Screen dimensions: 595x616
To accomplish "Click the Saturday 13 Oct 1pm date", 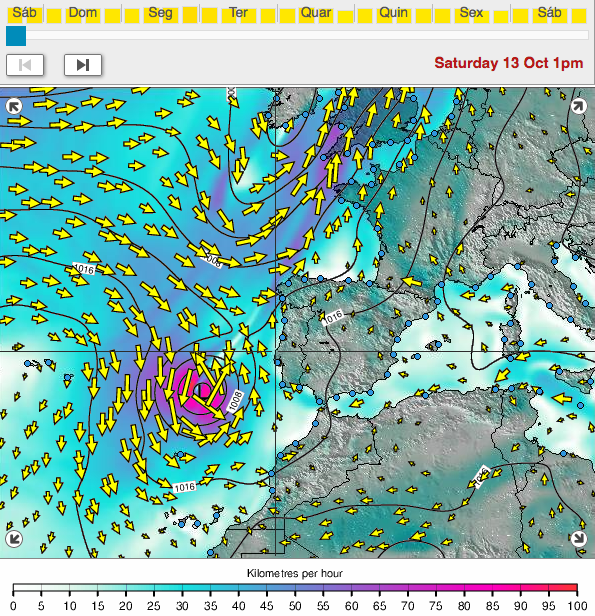I will [509, 63].
